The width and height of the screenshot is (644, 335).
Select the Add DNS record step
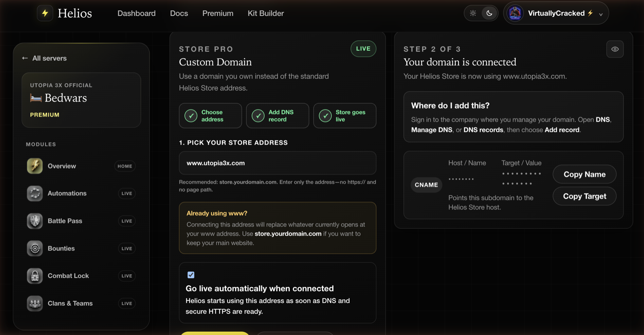click(x=277, y=116)
